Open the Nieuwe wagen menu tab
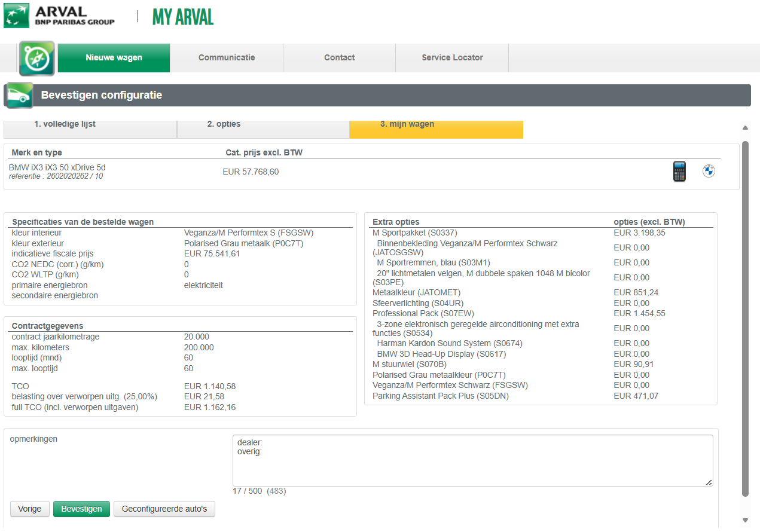This screenshot has width=760, height=532. pos(114,58)
